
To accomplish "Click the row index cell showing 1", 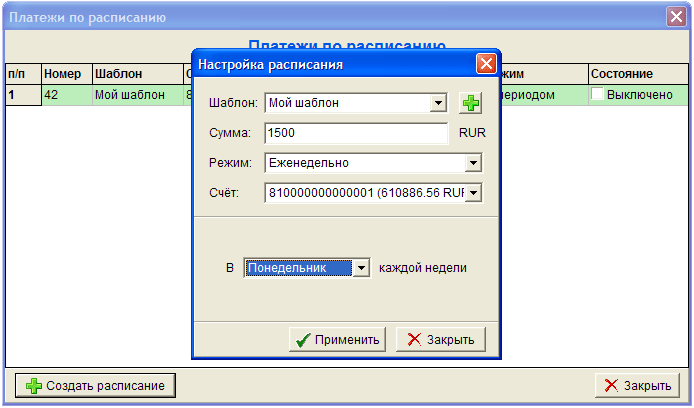I will click(x=22, y=95).
